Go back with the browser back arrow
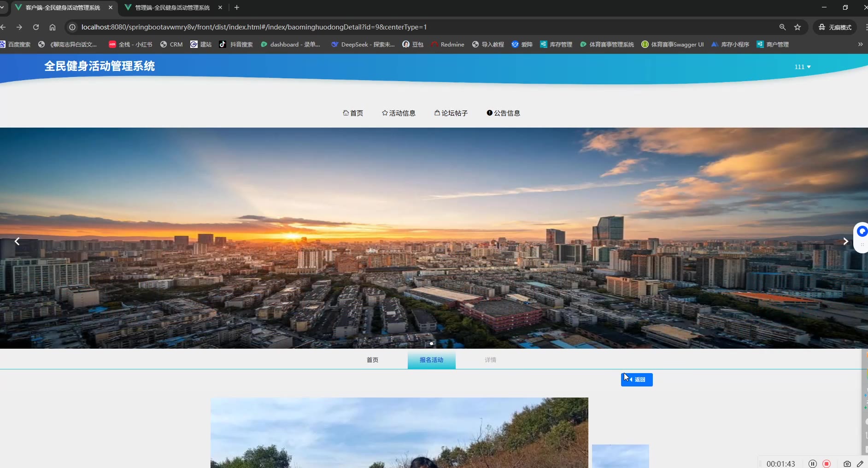The image size is (868, 468). [x=3, y=27]
